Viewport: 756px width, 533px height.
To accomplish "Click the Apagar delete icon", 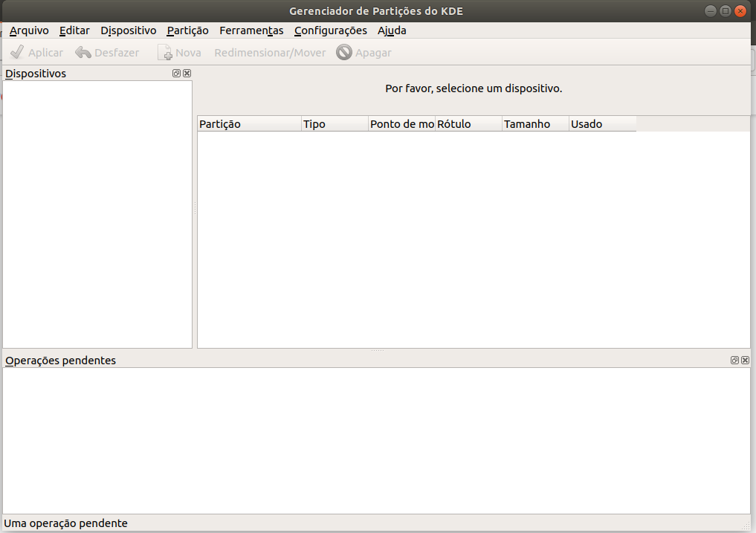I will 343,52.
